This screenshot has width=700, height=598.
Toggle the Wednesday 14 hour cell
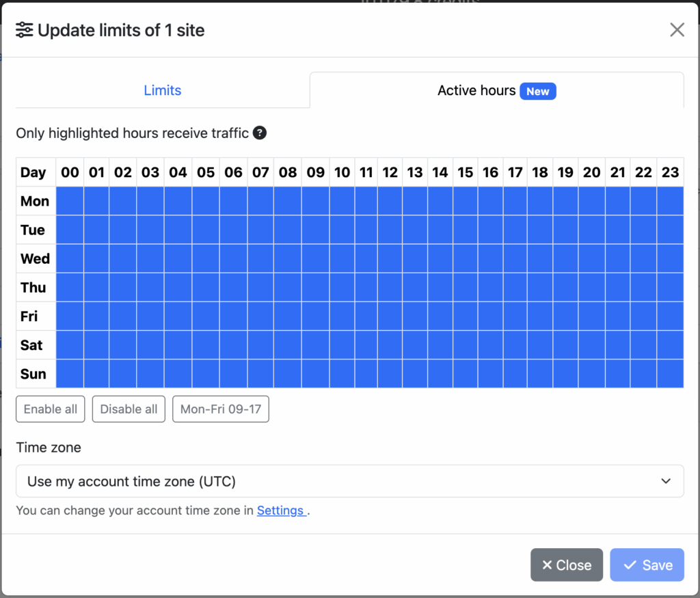tap(440, 258)
